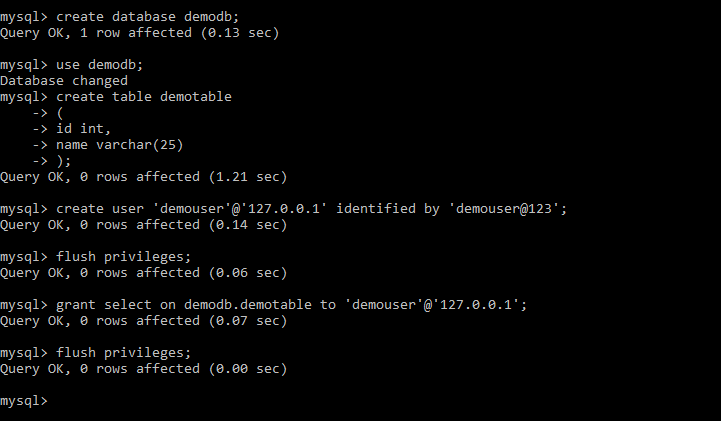Click the '(1.21 sec)' query result line

coord(143,177)
